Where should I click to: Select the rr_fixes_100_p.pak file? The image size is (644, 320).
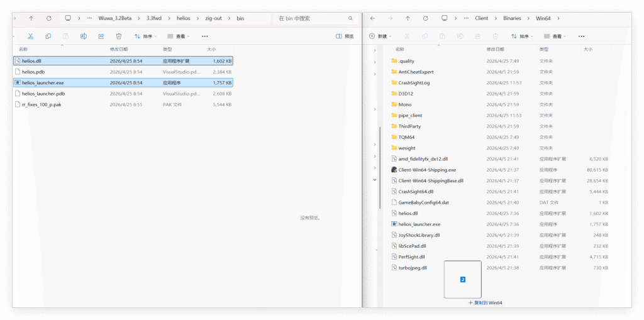(x=42, y=104)
